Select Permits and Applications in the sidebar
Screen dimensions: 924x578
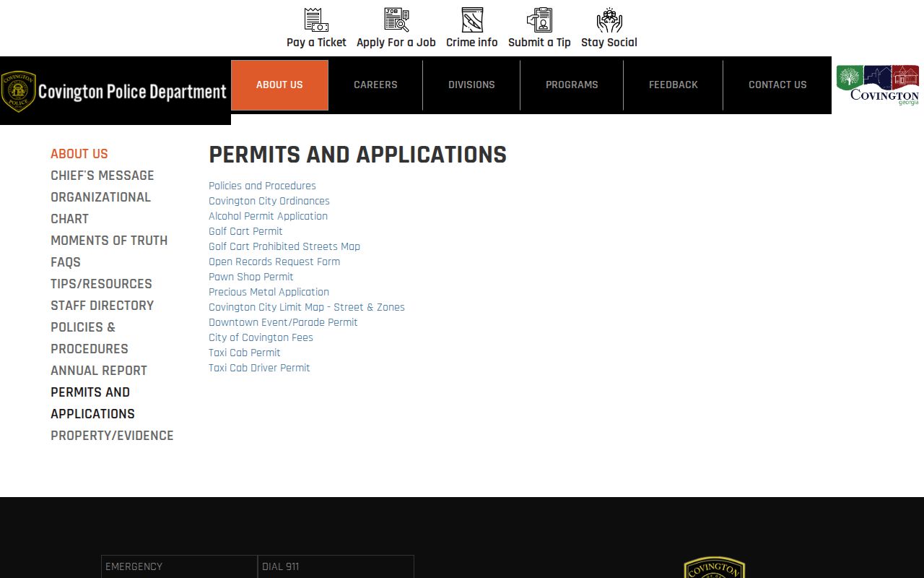(92, 403)
